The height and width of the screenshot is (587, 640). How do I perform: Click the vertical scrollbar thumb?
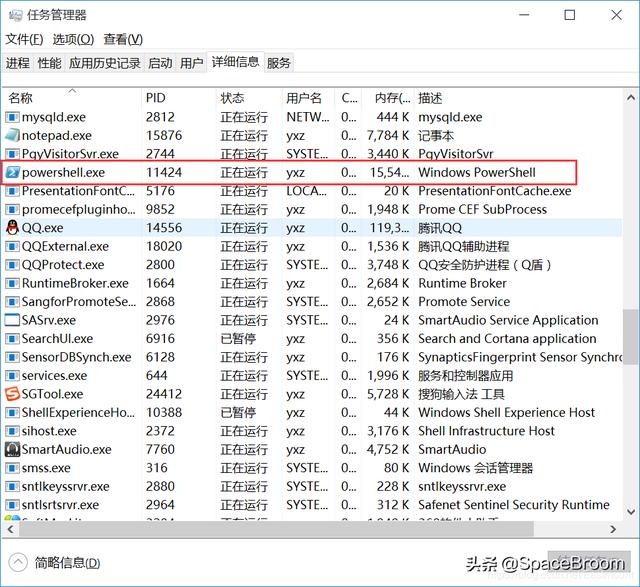(631, 336)
